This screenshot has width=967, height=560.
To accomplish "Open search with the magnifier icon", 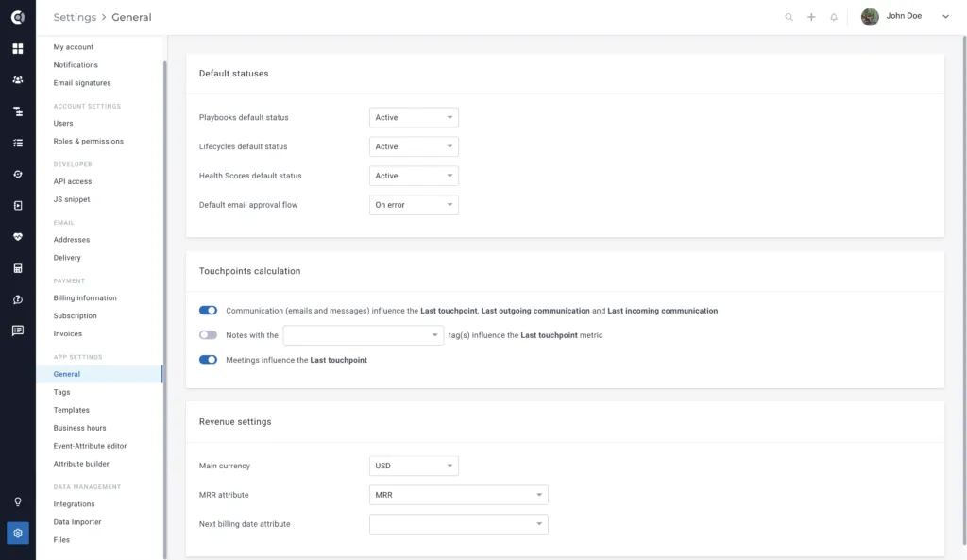I will (x=789, y=17).
